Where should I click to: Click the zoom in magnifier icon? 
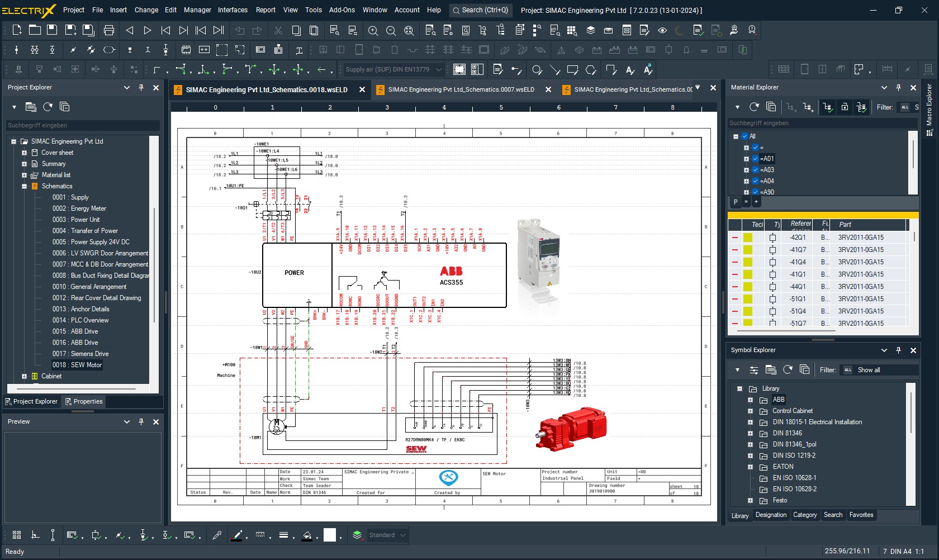tap(373, 30)
